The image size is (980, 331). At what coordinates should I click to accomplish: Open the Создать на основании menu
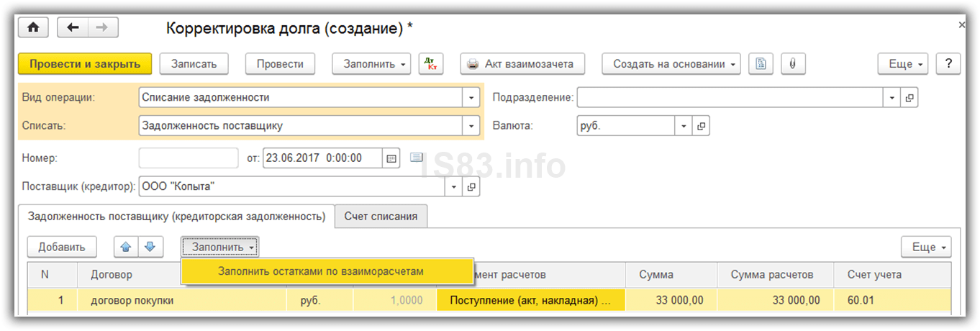[671, 63]
